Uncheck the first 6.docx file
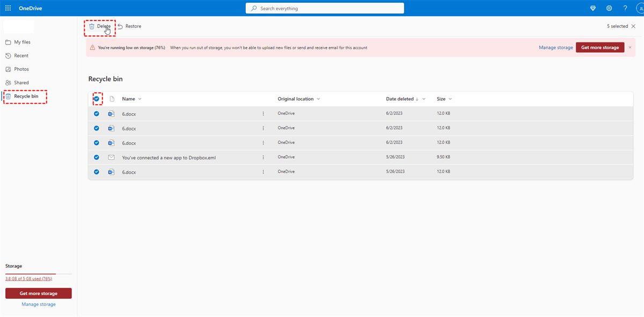 97,114
